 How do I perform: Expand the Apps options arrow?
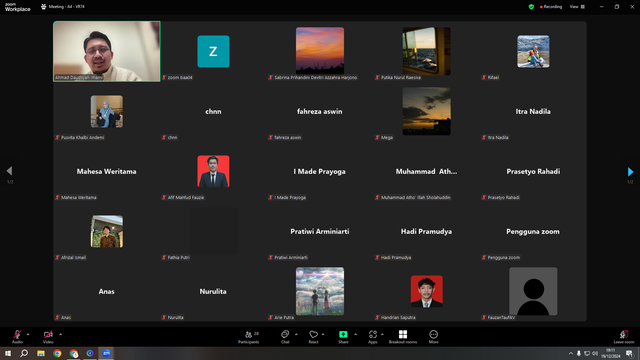coord(382,334)
